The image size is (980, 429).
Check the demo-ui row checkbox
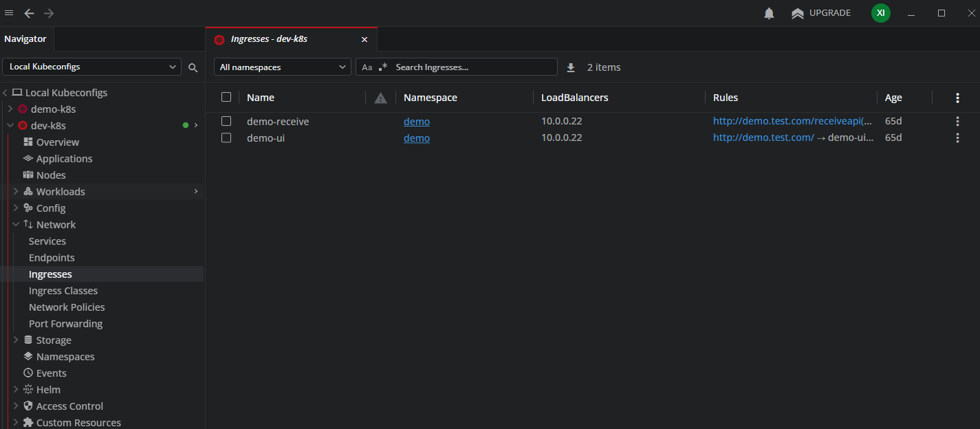click(226, 137)
